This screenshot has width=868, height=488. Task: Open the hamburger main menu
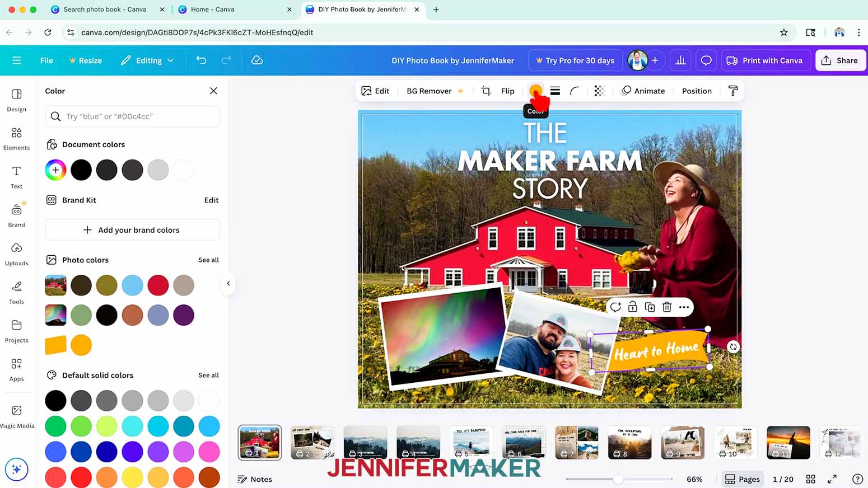(x=16, y=60)
